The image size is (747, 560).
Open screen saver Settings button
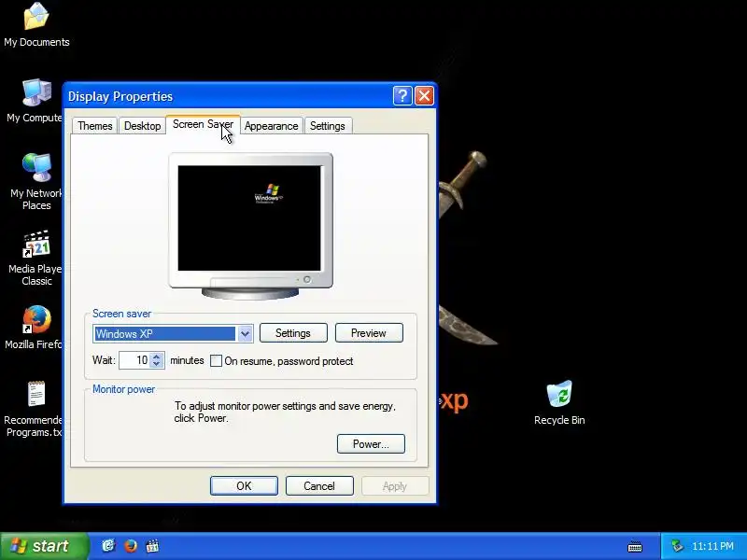[x=293, y=333]
